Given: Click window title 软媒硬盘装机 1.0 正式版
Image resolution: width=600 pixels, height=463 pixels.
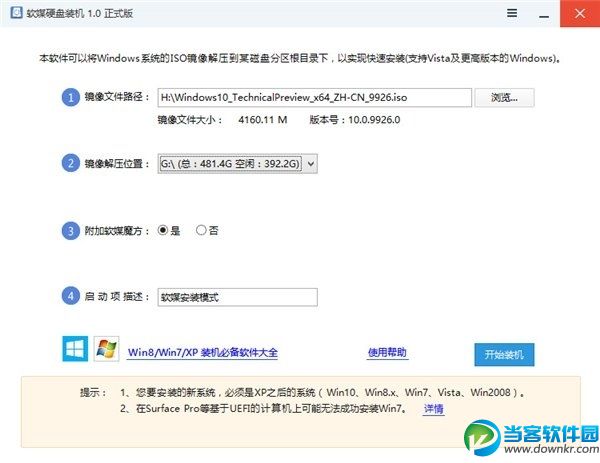Looking at the screenshot, I should click(x=80, y=13).
